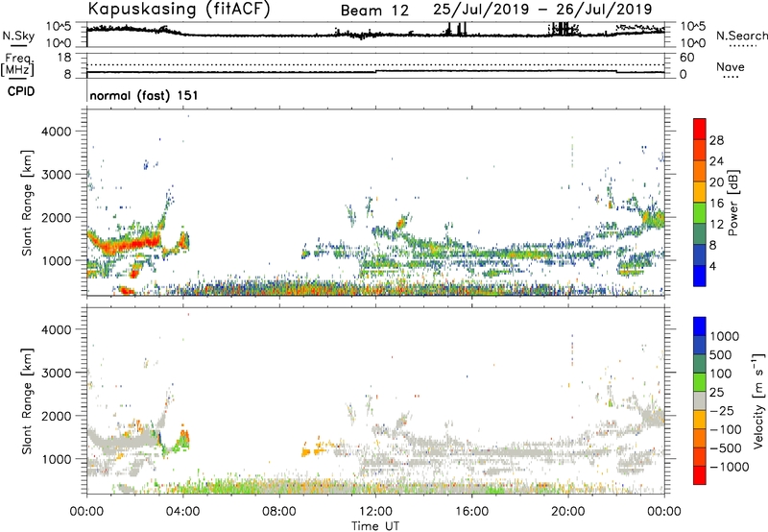
Task: Click the '16:00' time axis tick label
Action: [x=471, y=512]
